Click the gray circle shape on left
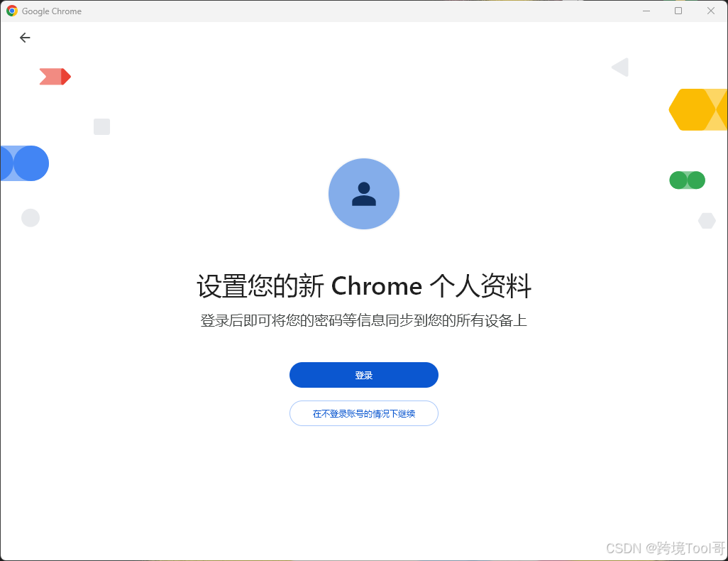The height and width of the screenshot is (561, 728). pos(31,218)
